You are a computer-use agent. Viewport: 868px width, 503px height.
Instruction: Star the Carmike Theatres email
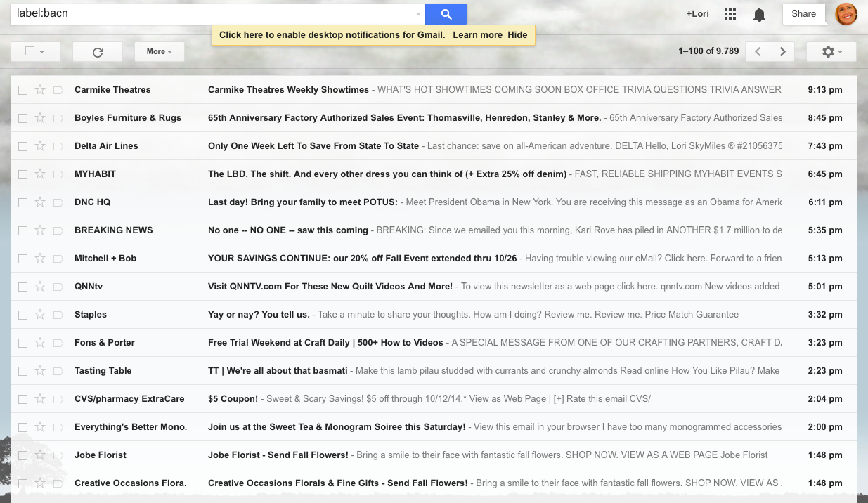point(40,89)
